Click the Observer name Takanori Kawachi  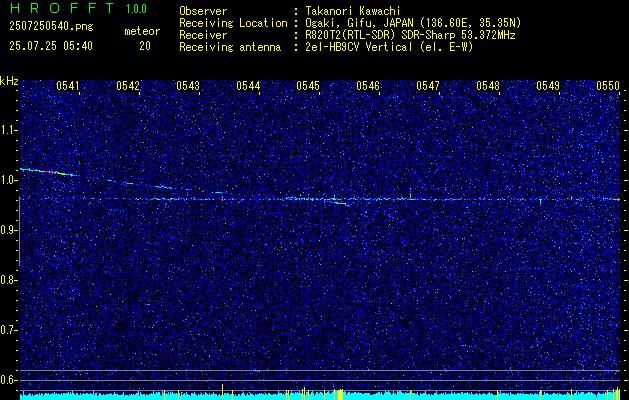pyautogui.click(x=351, y=11)
